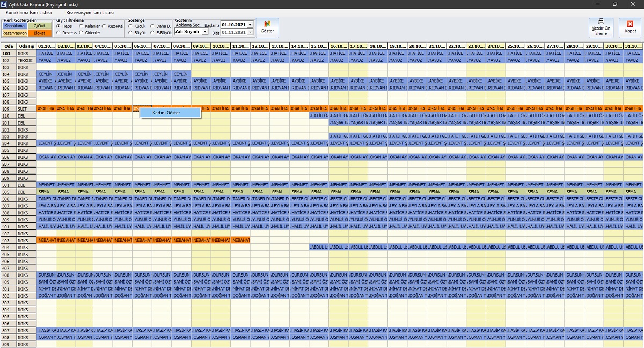
Task: Click .YAŞAR B cell on 16.10 in room 201
Action: pyautogui.click(x=339, y=123)
